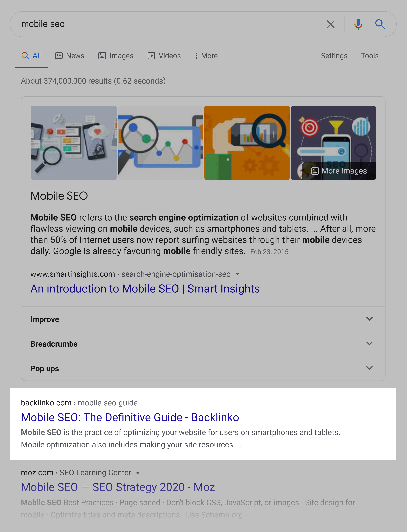Open the first thumbnail showing phones and magnifier
407x532 pixels.
click(73, 143)
